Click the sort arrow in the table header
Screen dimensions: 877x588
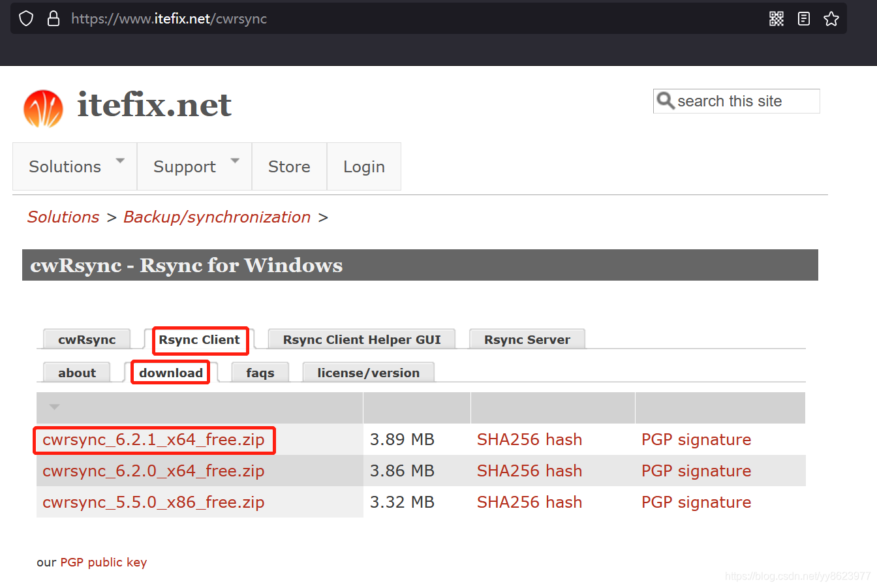click(x=54, y=407)
